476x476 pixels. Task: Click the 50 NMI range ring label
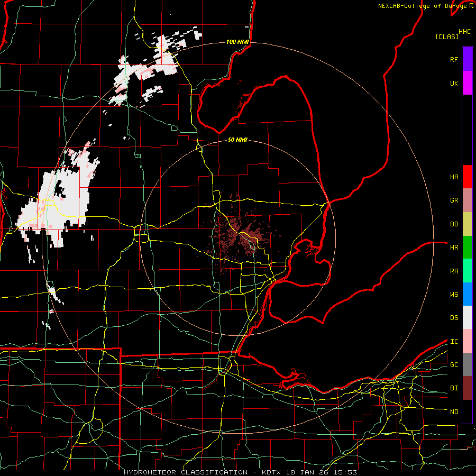pyautogui.click(x=237, y=140)
